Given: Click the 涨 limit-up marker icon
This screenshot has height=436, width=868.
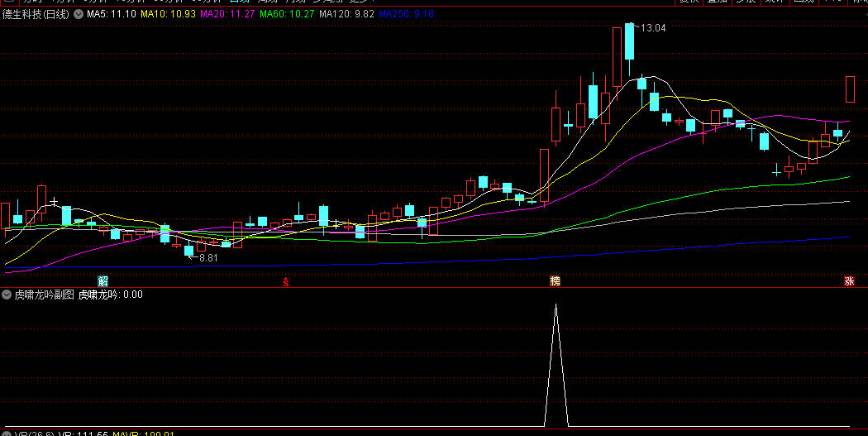Looking at the screenshot, I should [x=849, y=281].
